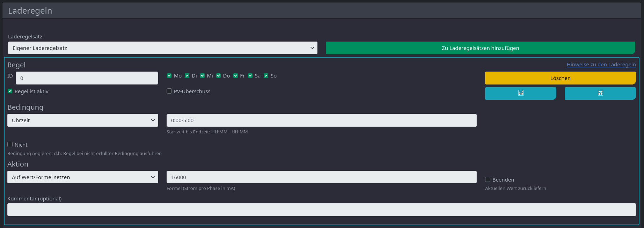The height and width of the screenshot is (228, 644).
Task: Disable the Fr weekday checkbox
Action: (x=236, y=76)
